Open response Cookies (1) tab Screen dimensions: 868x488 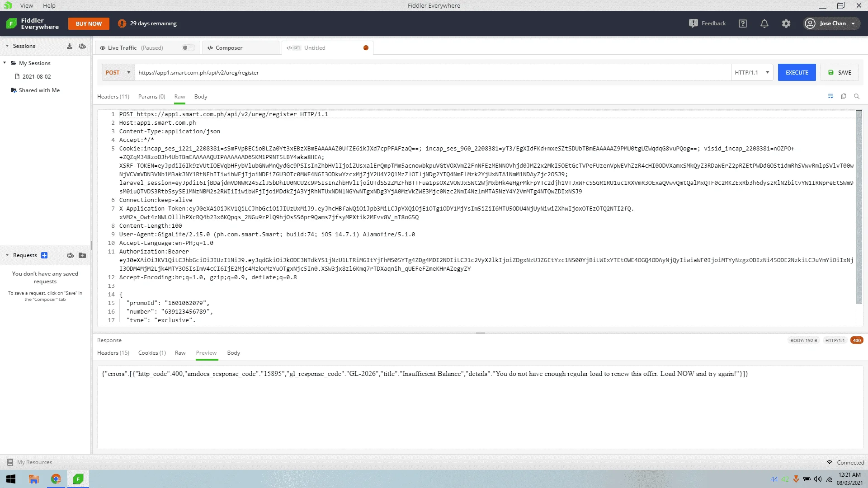point(152,353)
